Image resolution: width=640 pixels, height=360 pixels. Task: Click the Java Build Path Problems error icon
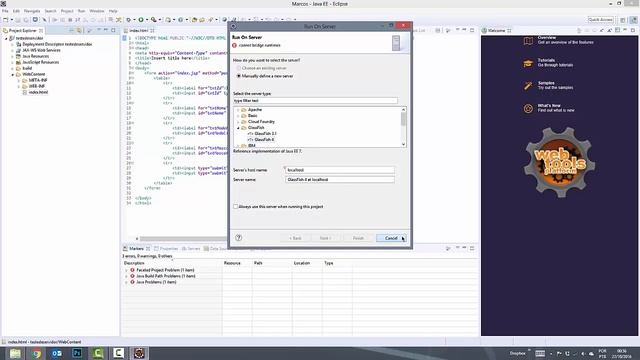click(x=132, y=276)
